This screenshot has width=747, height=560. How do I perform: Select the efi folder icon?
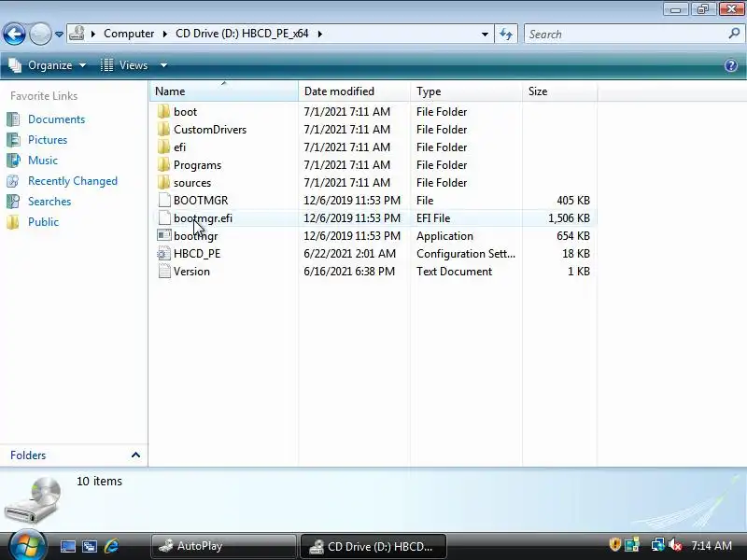tap(164, 147)
